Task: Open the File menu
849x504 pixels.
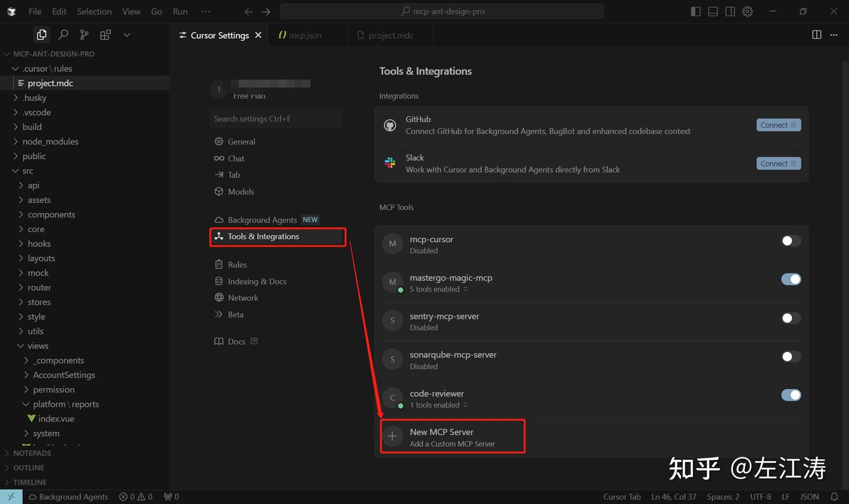Action: tap(35, 11)
